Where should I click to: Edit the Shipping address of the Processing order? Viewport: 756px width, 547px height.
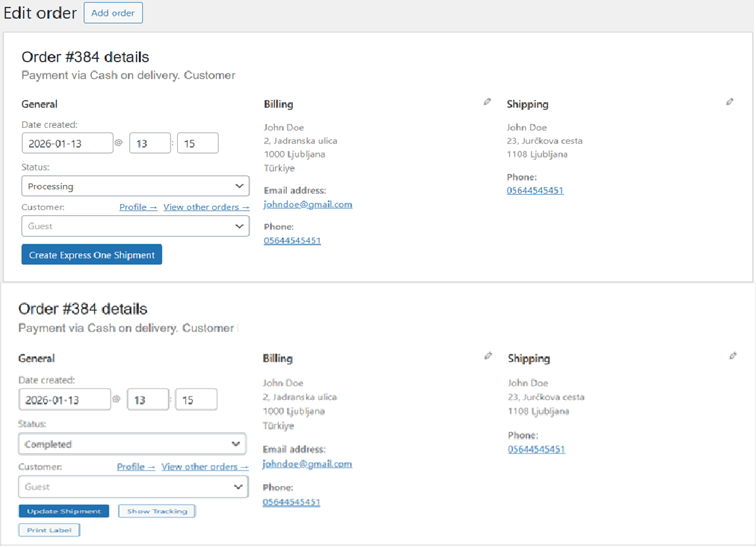point(730,101)
